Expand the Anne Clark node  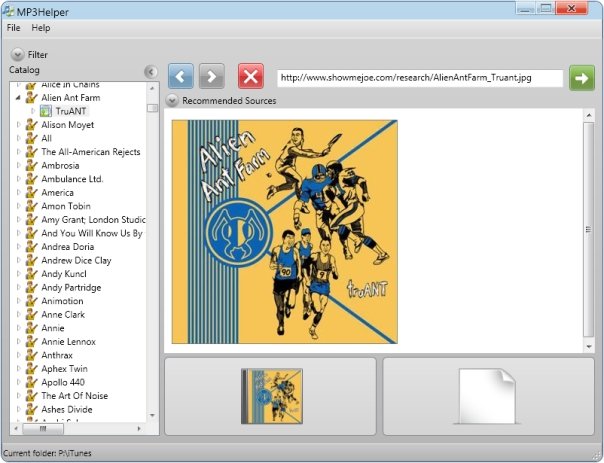click(x=18, y=315)
